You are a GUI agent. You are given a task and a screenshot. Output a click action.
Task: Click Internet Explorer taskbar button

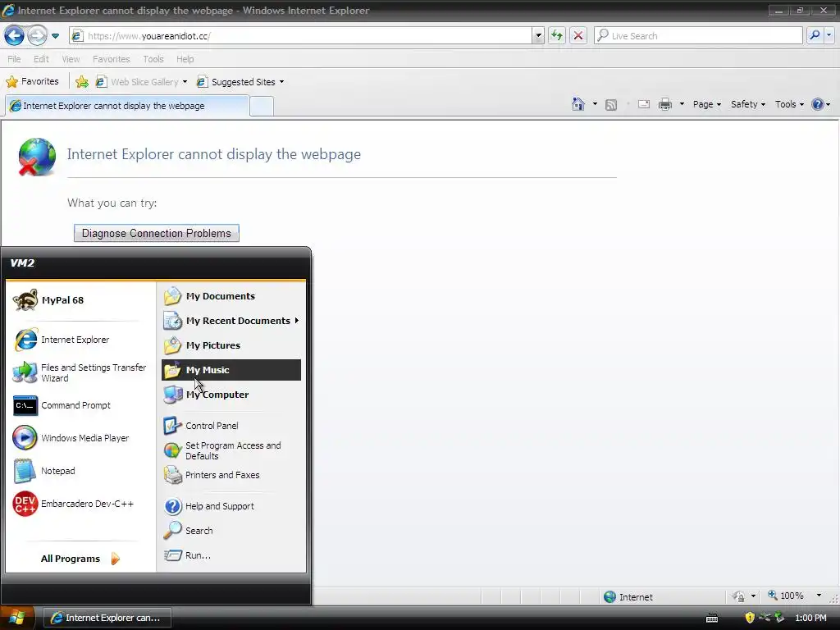(x=107, y=618)
